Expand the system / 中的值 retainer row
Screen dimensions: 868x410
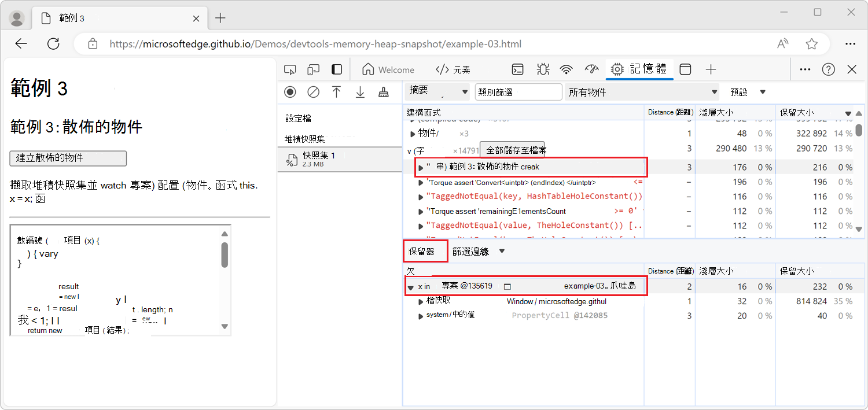click(x=421, y=316)
